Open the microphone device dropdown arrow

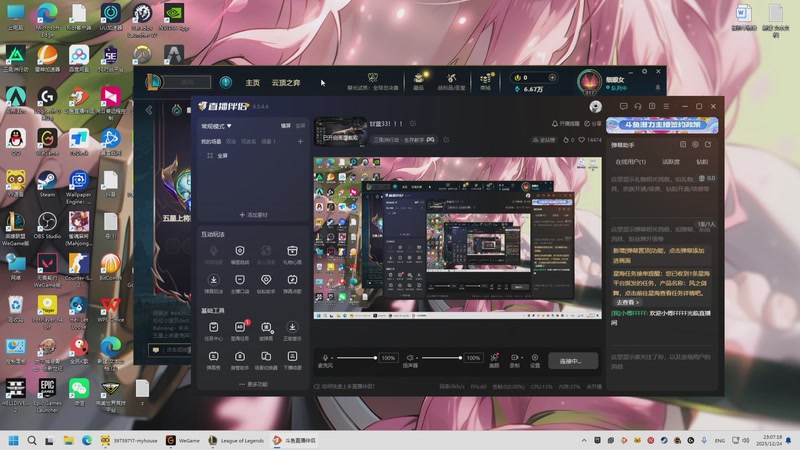(x=331, y=359)
